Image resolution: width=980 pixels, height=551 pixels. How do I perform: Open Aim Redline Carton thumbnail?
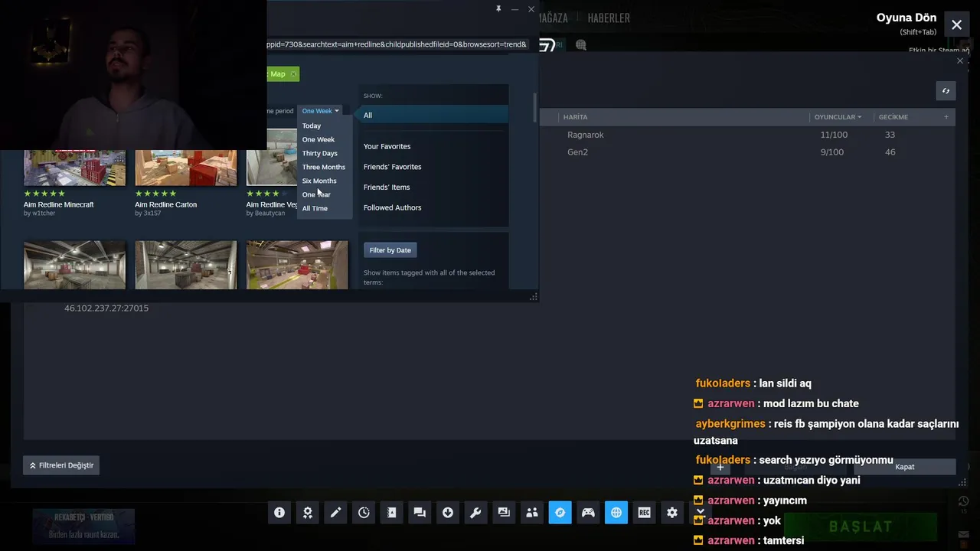pos(186,168)
